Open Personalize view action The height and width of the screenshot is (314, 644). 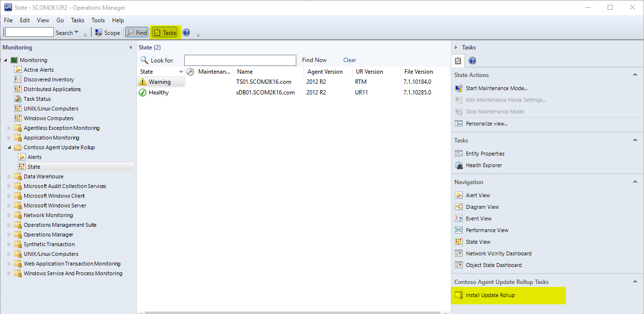pyautogui.click(x=486, y=124)
